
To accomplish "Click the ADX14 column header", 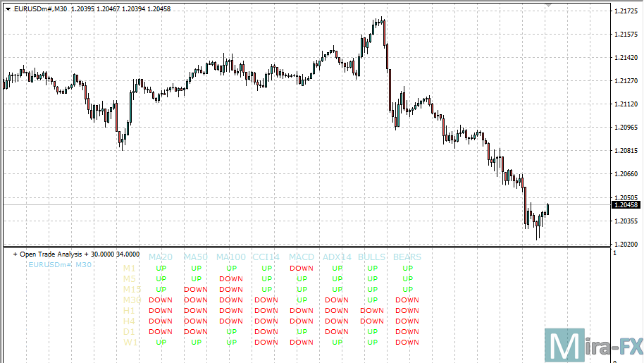I will click(x=337, y=257).
